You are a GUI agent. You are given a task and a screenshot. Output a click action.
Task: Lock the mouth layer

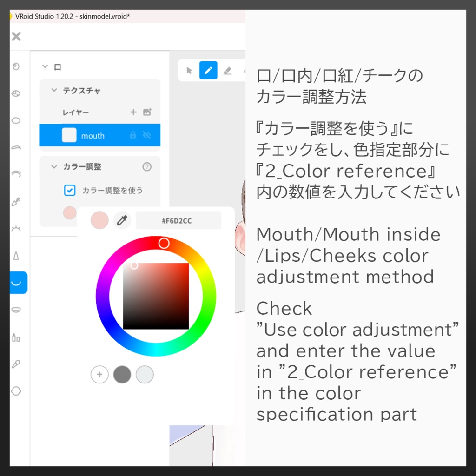pyautogui.click(x=133, y=135)
